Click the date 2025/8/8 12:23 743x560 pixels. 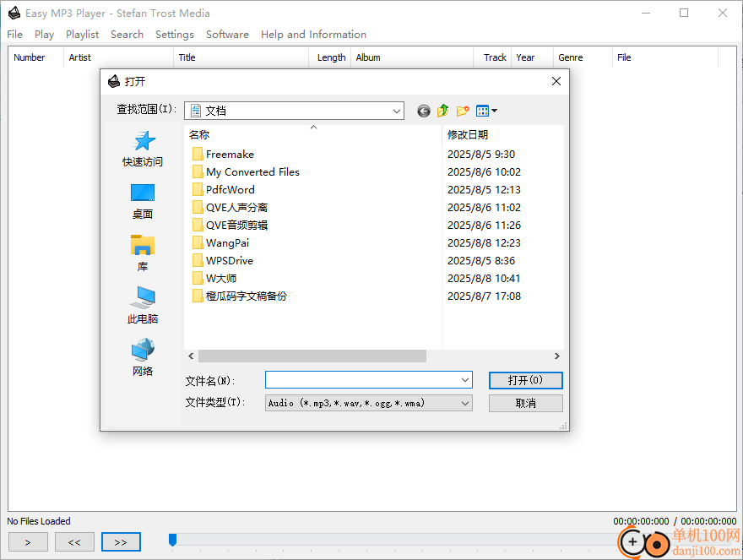point(484,243)
